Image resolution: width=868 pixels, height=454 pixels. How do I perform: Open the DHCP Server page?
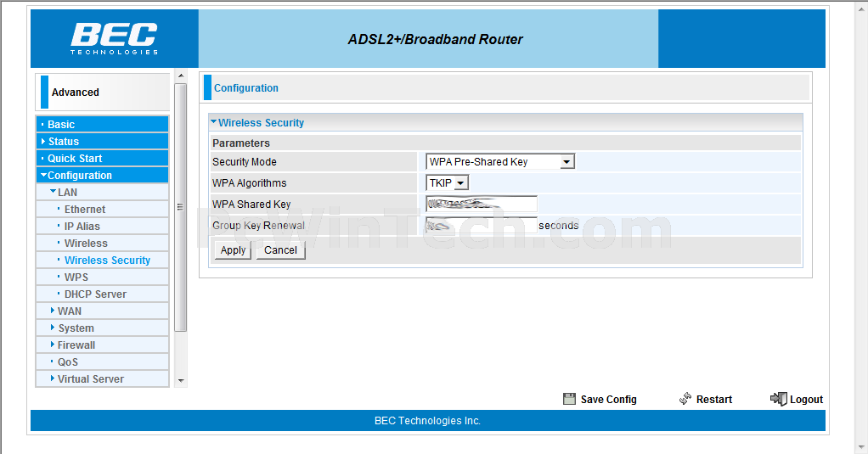[95, 294]
